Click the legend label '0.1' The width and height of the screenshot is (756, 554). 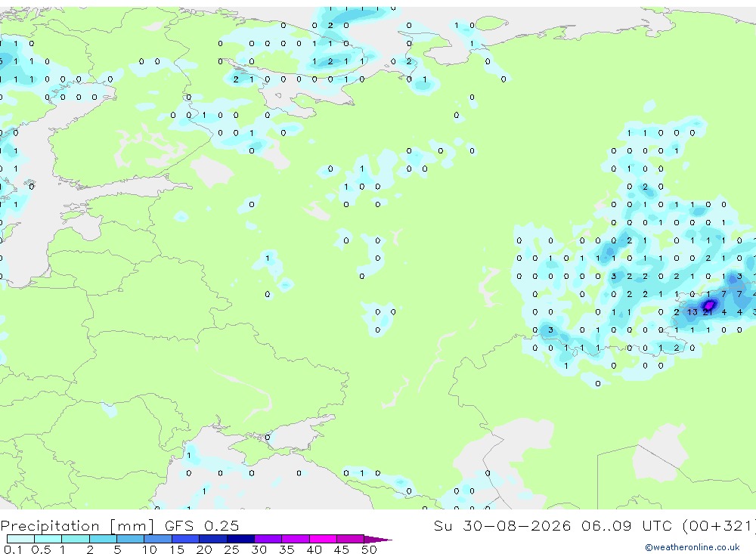(12, 549)
